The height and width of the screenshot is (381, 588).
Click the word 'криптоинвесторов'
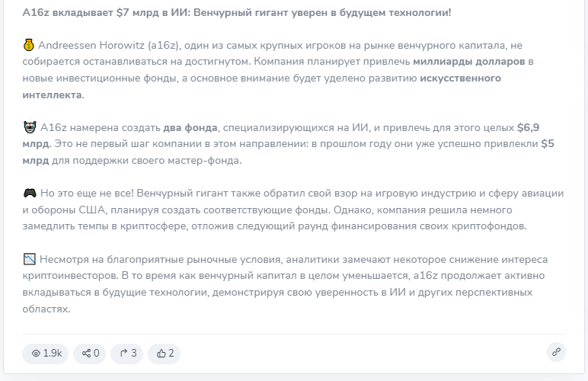point(71,276)
